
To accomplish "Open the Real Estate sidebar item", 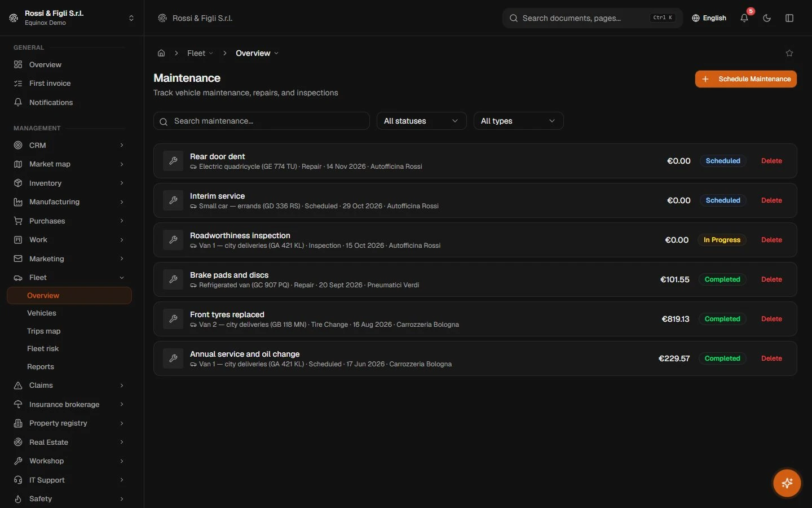I will 69,443.
